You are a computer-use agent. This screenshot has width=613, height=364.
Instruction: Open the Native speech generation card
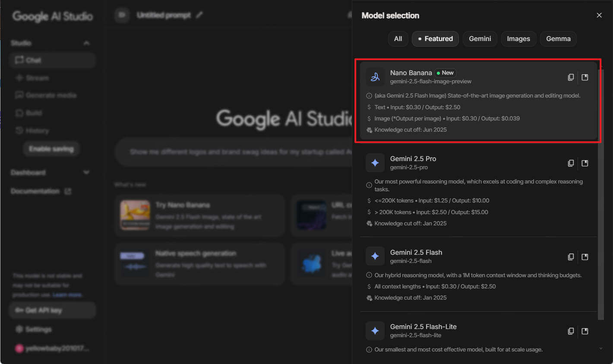(x=200, y=264)
